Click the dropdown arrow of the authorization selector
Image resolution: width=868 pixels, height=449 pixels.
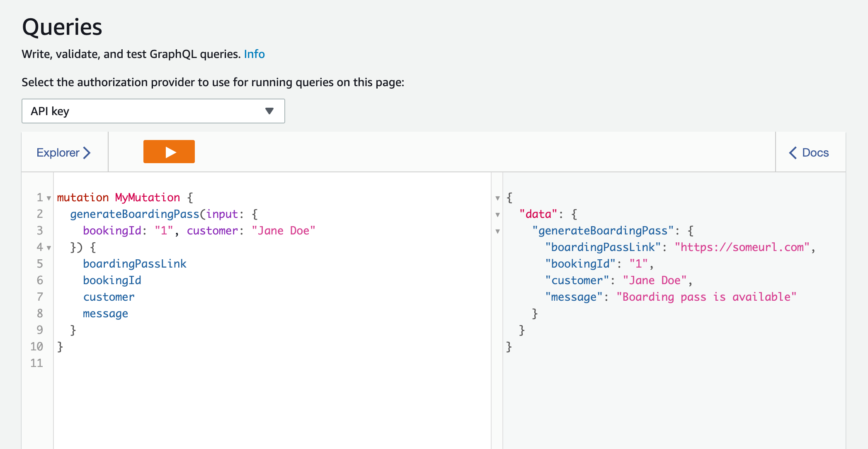click(269, 111)
